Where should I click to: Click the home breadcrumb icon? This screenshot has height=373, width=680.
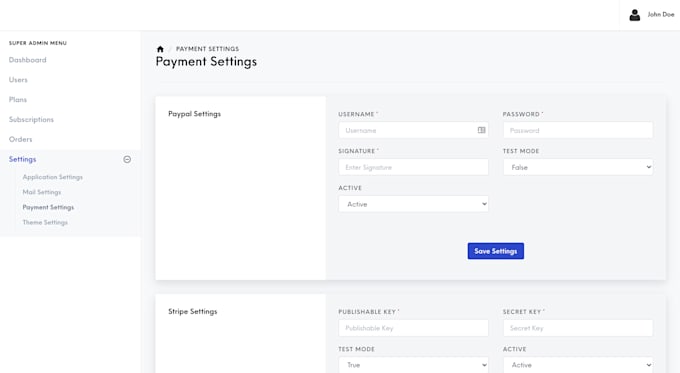click(160, 49)
